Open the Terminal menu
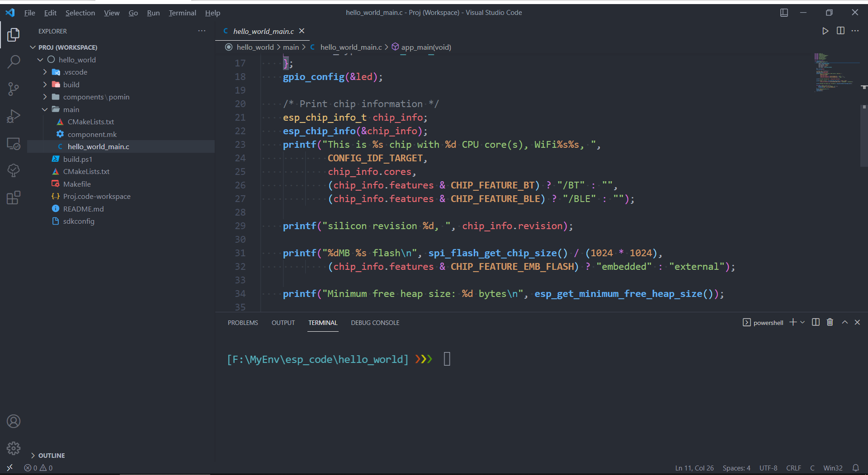This screenshot has height=475, width=868. [x=182, y=13]
